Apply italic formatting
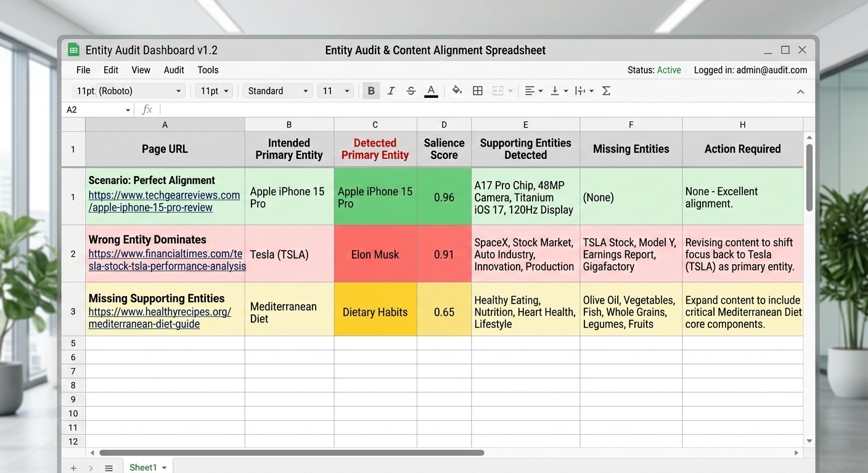 pos(391,91)
